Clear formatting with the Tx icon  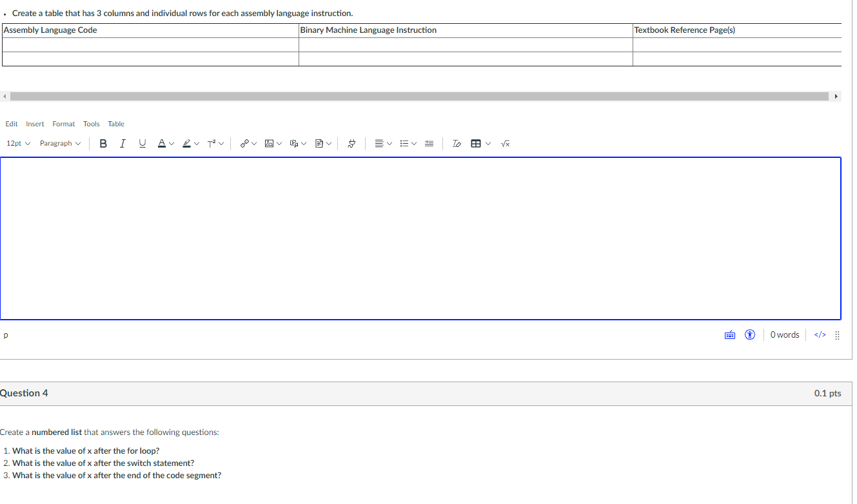pos(457,143)
